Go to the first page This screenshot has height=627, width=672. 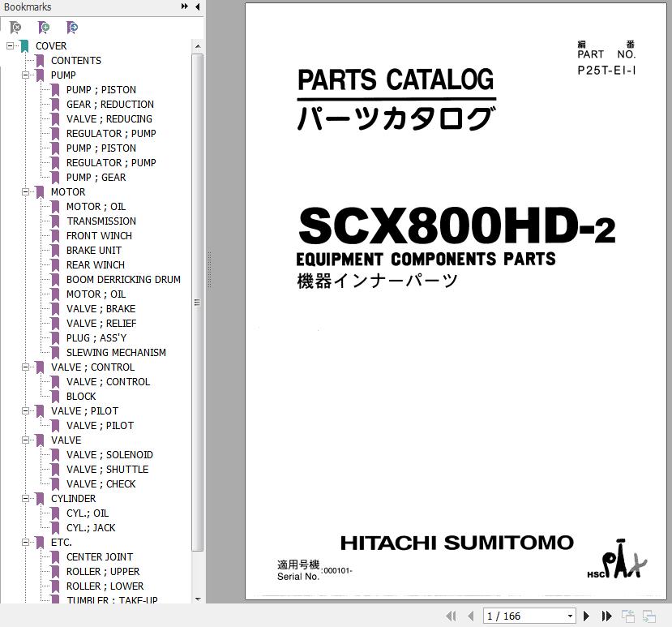pyautogui.click(x=451, y=616)
